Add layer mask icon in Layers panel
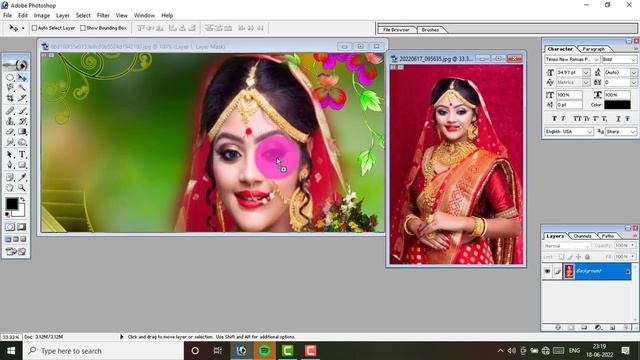 [571, 327]
